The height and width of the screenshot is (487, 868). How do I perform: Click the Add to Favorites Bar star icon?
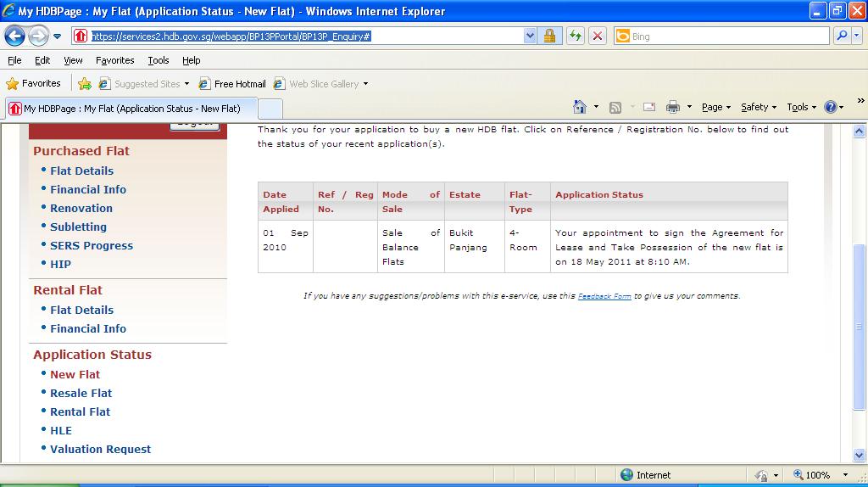pyautogui.click(x=85, y=84)
